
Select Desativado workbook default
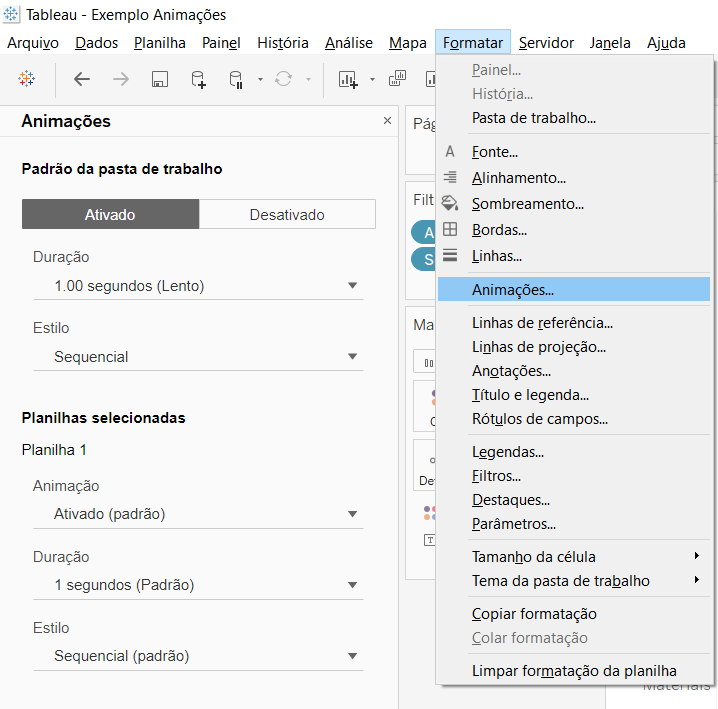click(287, 214)
